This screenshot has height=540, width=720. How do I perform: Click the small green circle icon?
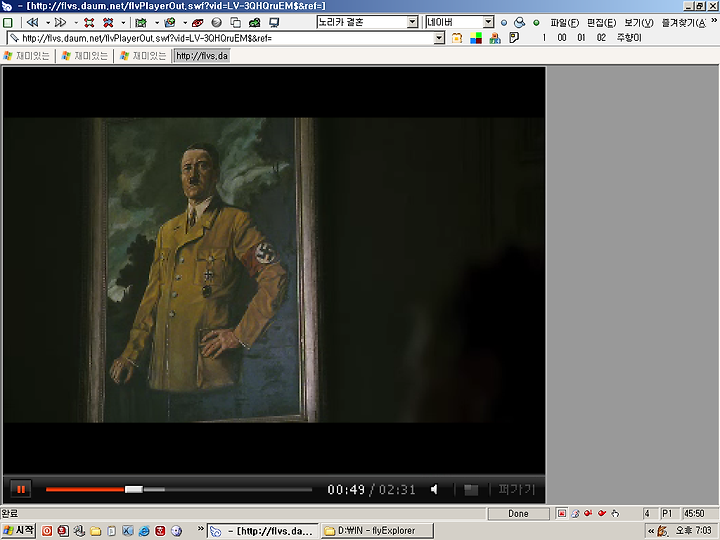(536, 22)
